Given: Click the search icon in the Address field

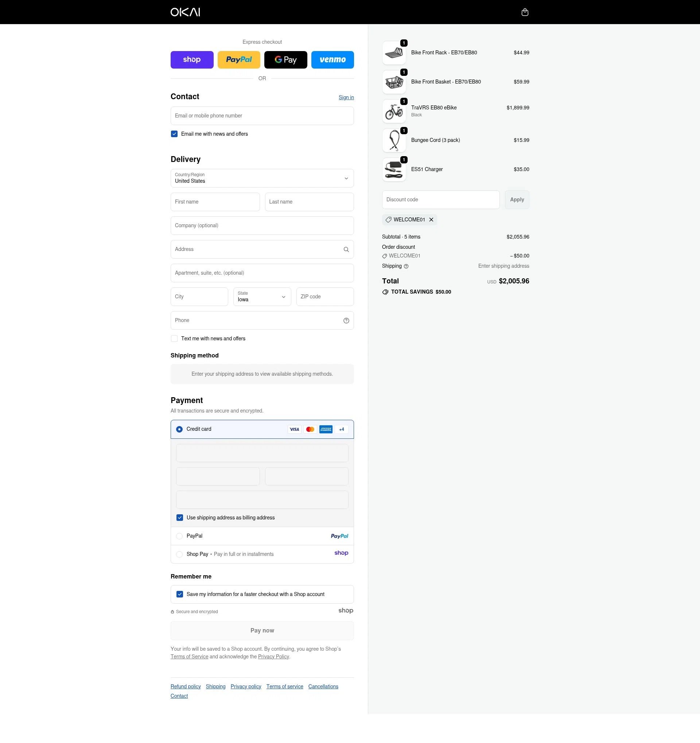Looking at the screenshot, I should [x=346, y=249].
